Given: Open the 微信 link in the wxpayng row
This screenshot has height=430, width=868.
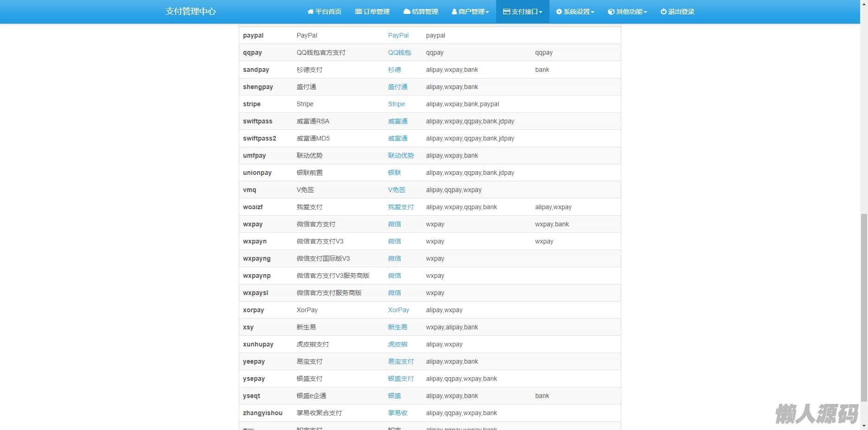Looking at the screenshot, I should tap(394, 258).
